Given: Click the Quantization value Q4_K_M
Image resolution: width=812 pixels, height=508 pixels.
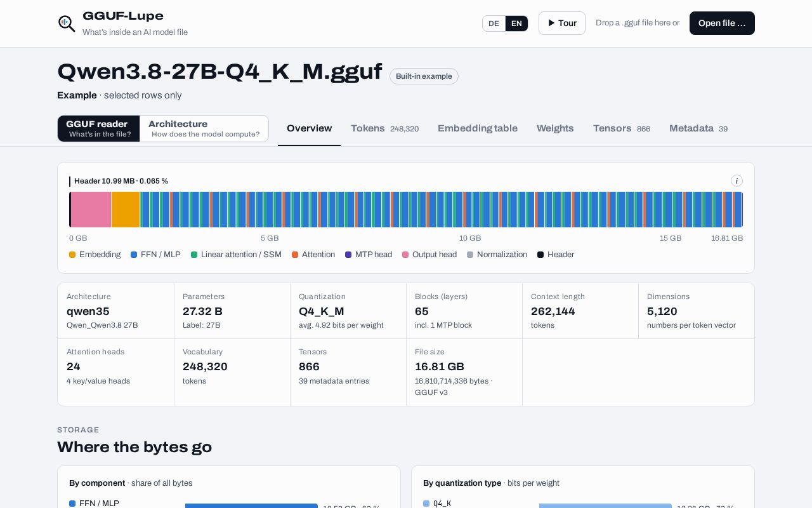Looking at the screenshot, I should tap(322, 311).
